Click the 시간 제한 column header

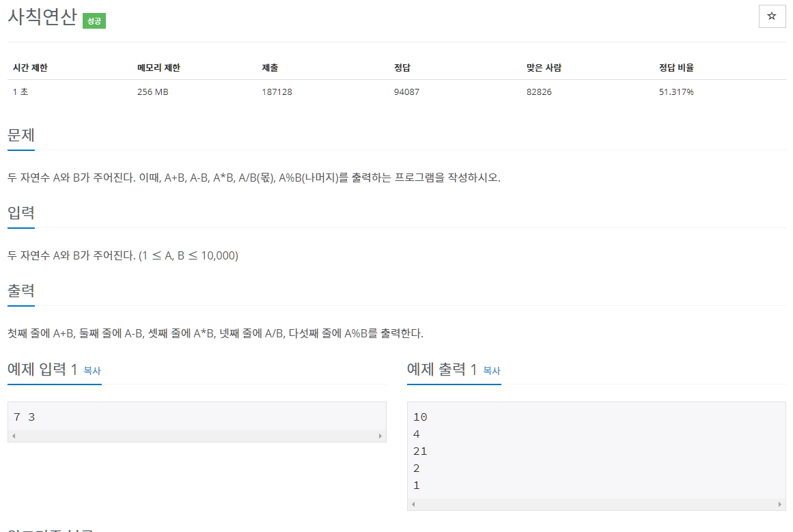pos(30,68)
